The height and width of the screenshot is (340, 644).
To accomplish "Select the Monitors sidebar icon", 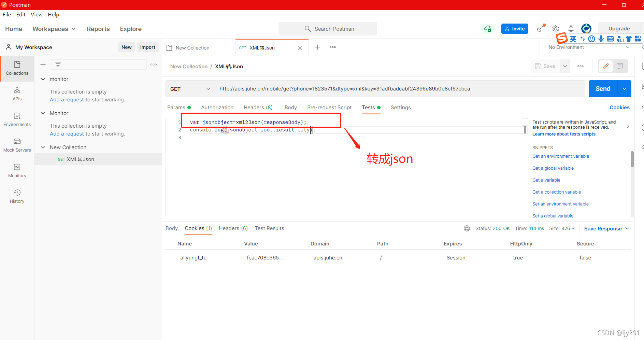I will [17, 170].
